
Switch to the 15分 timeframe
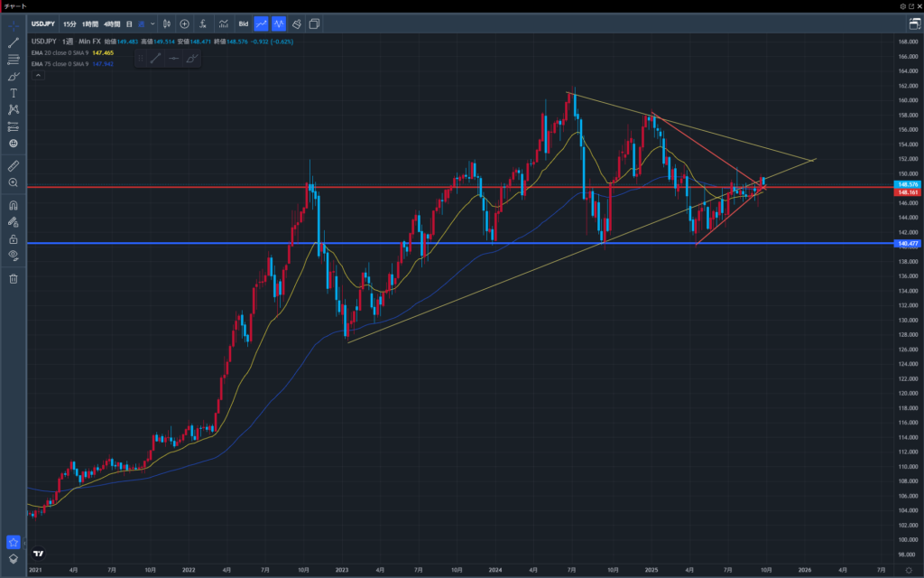69,23
